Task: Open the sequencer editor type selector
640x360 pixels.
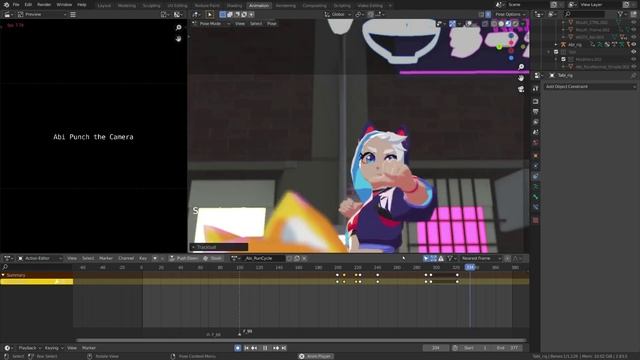Action: [8, 14]
